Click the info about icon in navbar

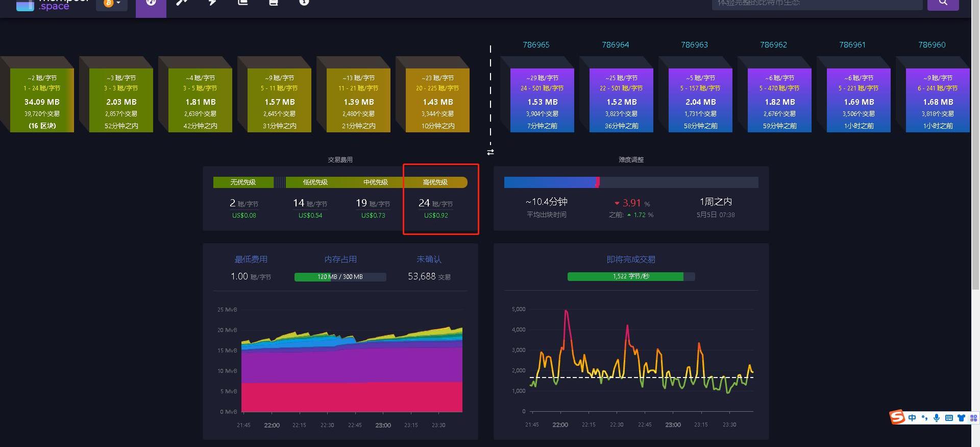(x=304, y=3)
